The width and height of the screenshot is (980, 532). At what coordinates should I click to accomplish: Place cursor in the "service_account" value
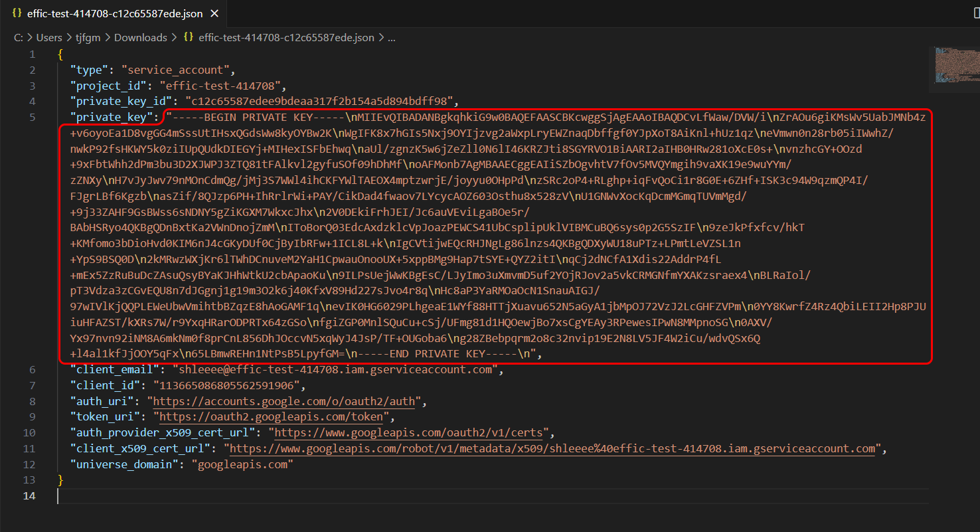click(175, 70)
